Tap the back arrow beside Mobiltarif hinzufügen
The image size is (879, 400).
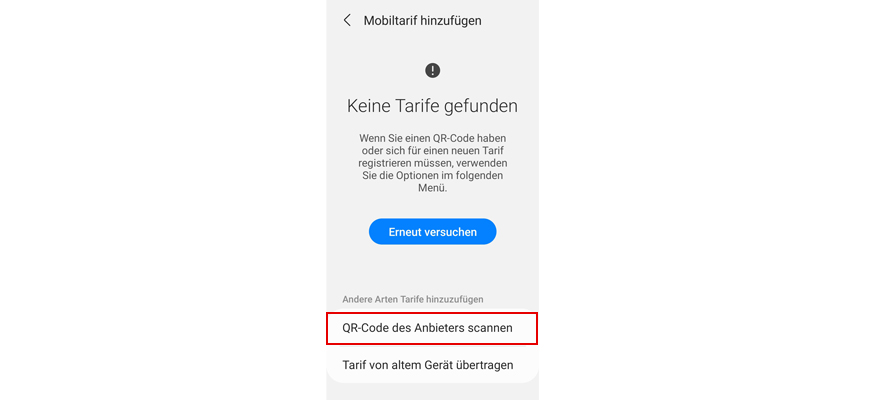coord(347,21)
